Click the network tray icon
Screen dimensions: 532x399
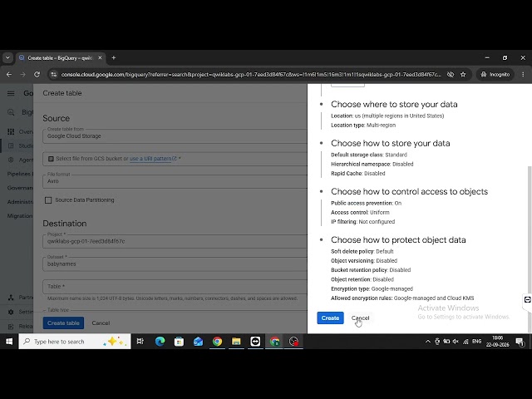point(465,342)
